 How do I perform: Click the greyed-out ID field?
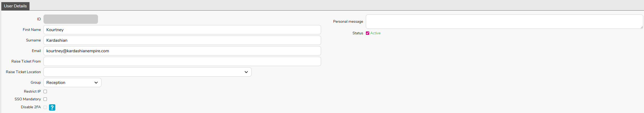(71, 19)
